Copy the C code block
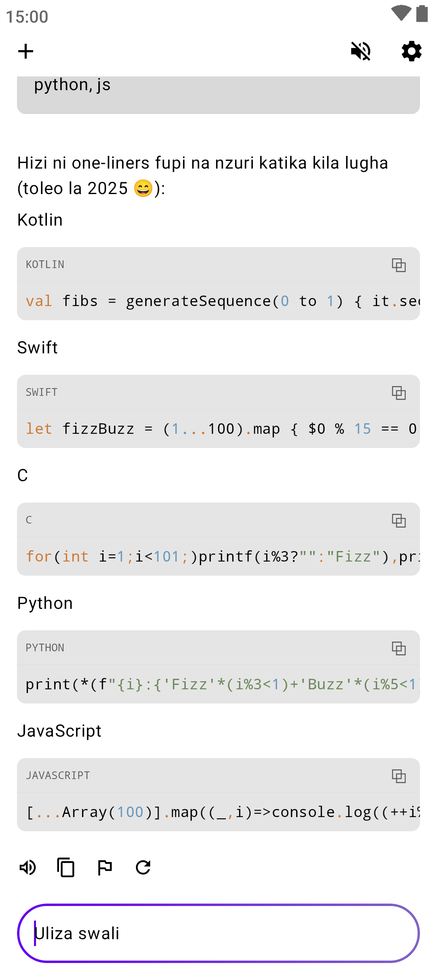Viewport: 437px width, 980px height. click(399, 521)
